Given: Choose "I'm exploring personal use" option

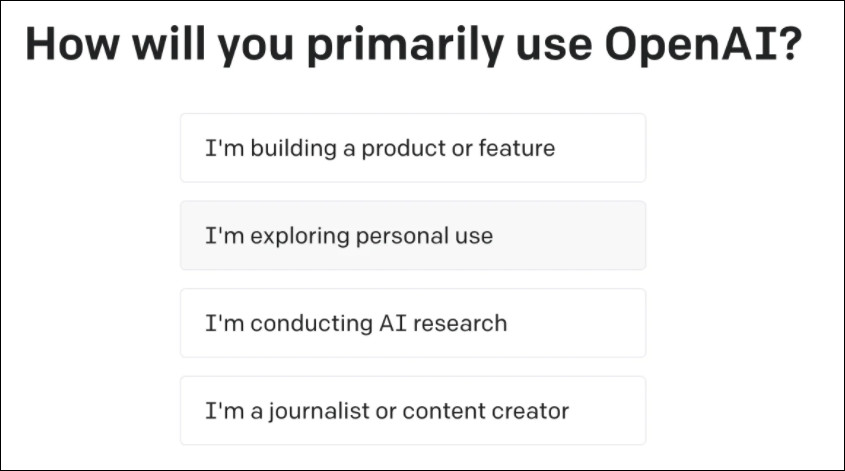Looking at the screenshot, I should pyautogui.click(x=412, y=236).
